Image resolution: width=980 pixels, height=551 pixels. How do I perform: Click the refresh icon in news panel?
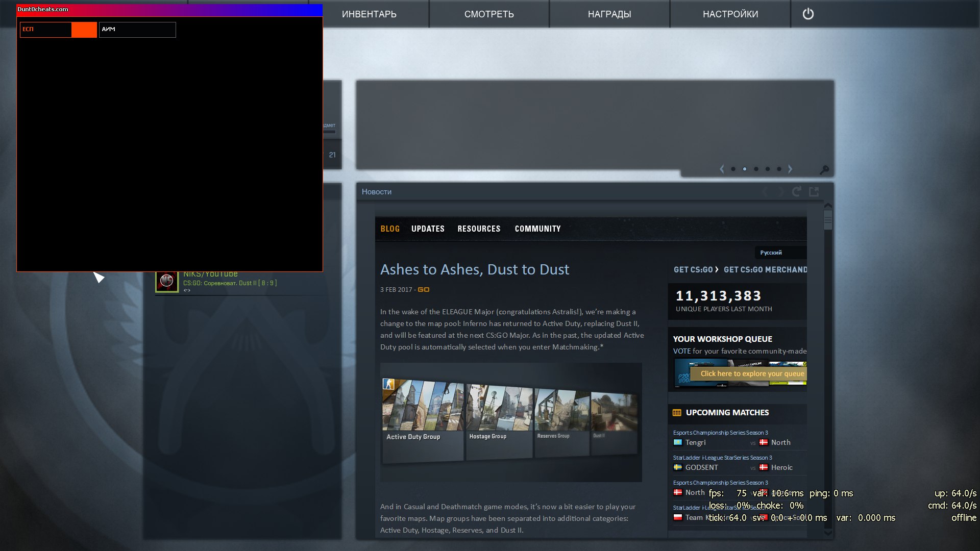pos(796,191)
